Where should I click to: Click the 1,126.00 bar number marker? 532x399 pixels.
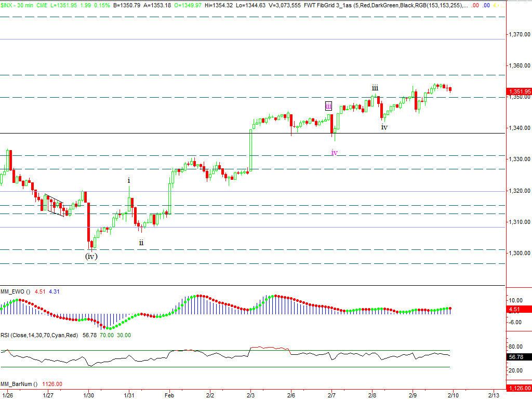(x=520, y=388)
